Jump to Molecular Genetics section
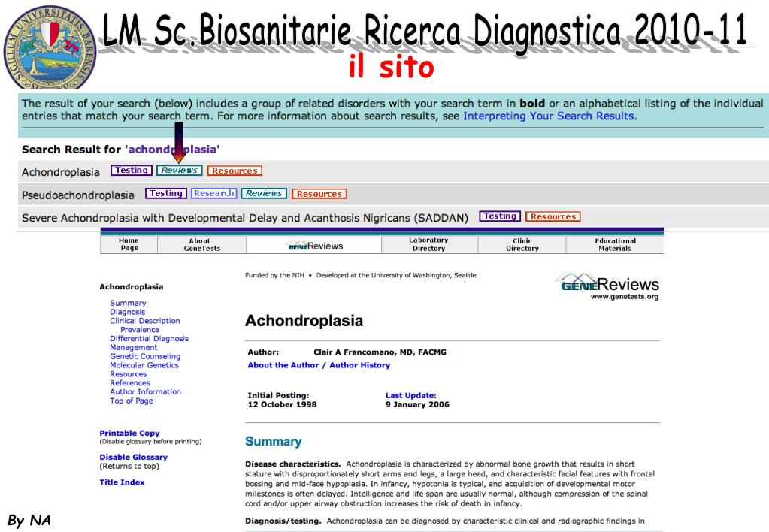 (x=144, y=365)
